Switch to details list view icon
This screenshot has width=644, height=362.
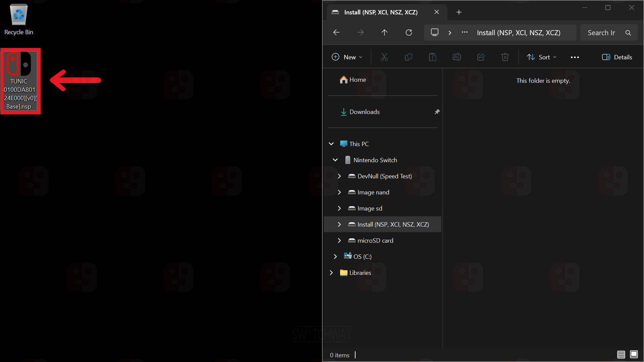click(621, 354)
